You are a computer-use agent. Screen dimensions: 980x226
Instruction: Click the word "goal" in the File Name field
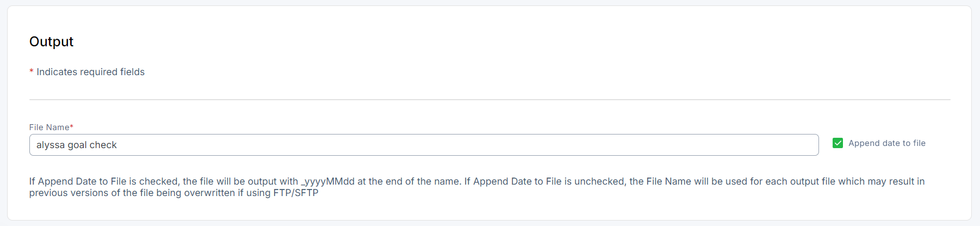[x=77, y=145]
